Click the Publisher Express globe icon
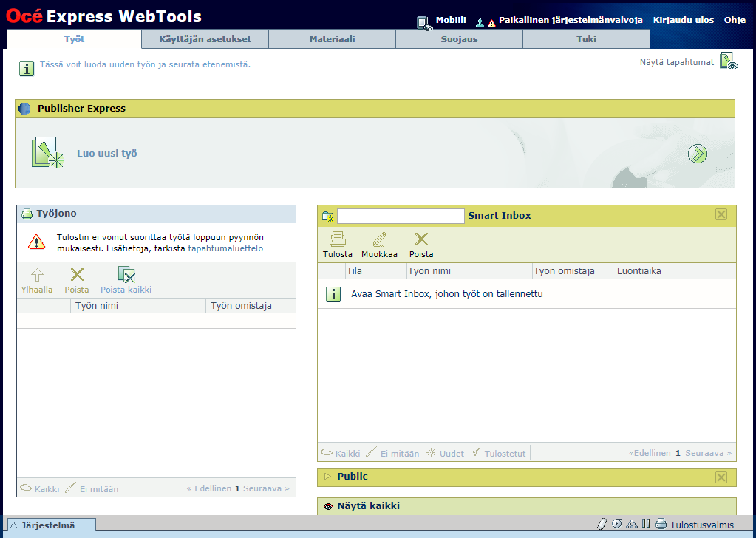 point(24,109)
